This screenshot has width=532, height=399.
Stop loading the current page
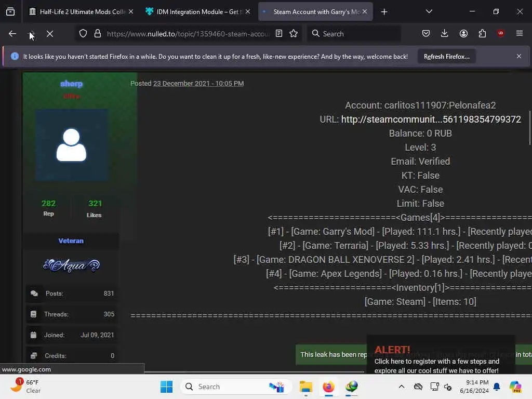coord(50,34)
